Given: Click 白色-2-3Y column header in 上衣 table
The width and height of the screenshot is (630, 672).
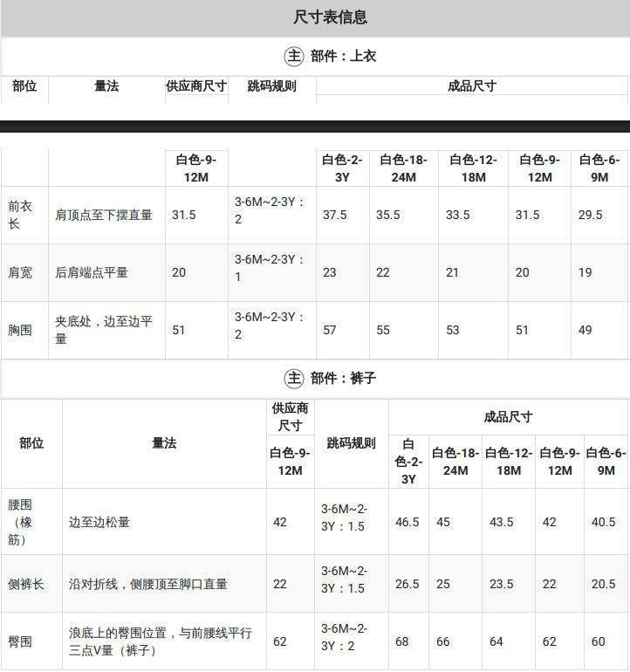Looking at the screenshot, I should [342, 168].
